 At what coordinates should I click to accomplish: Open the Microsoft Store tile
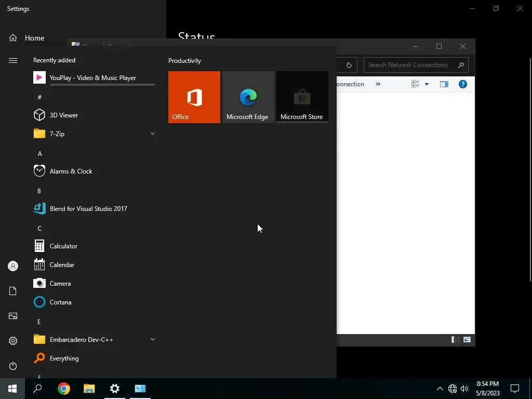pos(302,97)
